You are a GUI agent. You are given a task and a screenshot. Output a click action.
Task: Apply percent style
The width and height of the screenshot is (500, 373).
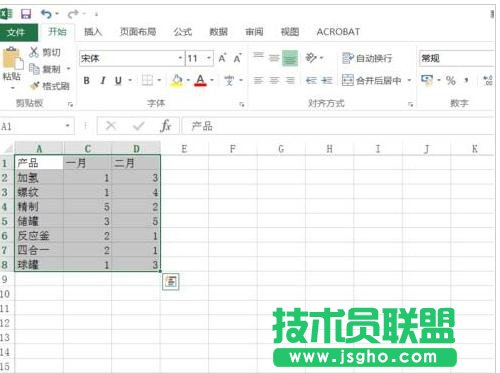(x=450, y=80)
